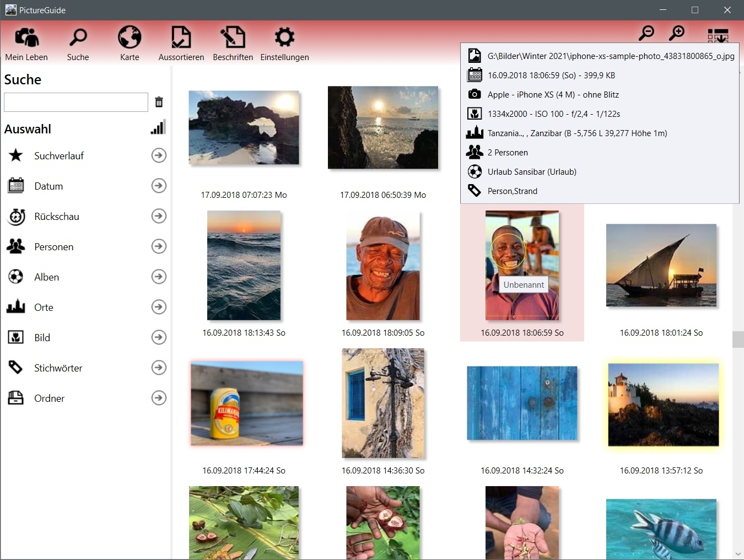Expand Alben with its arrow button

[x=159, y=277]
